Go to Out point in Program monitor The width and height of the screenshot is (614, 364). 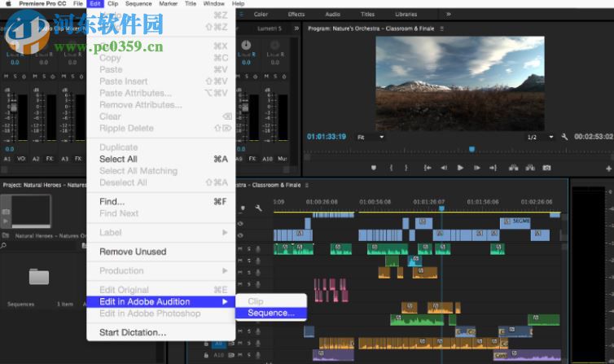[493, 168]
